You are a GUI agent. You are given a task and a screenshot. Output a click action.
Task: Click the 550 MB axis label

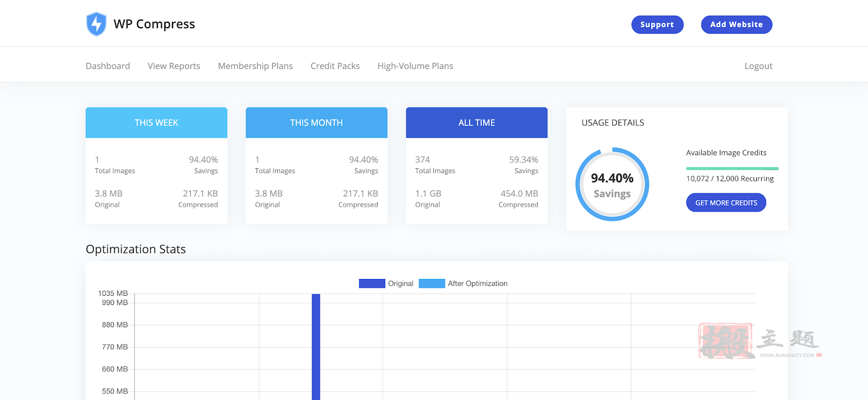115,391
